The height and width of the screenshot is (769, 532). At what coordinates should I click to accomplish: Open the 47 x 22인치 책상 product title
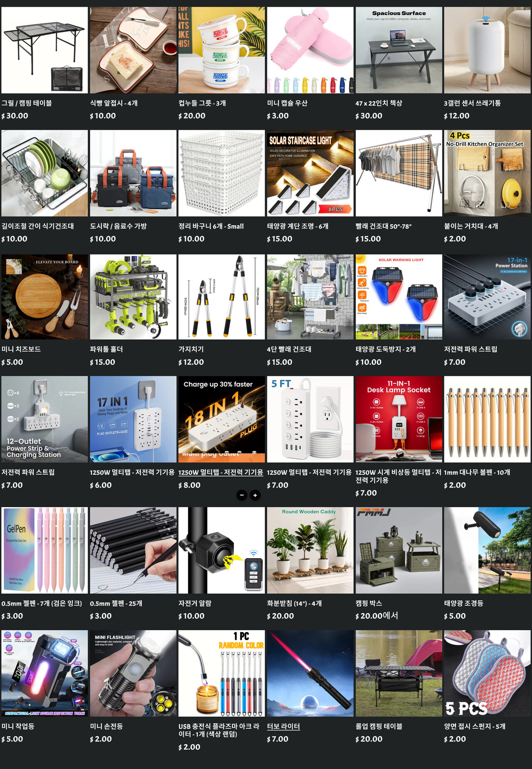(379, 103)
